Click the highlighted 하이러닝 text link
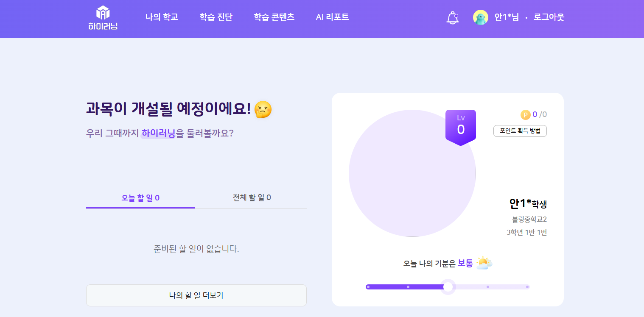 [158, 133]
